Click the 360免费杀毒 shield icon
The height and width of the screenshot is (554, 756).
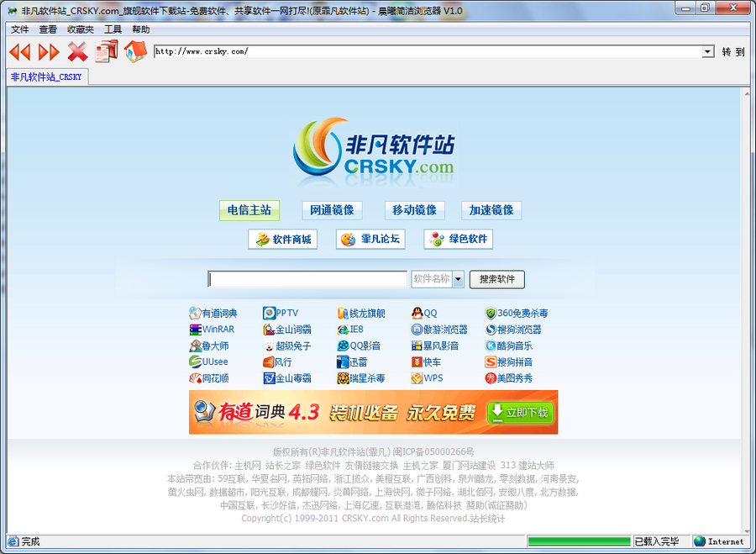pos(491,314)
